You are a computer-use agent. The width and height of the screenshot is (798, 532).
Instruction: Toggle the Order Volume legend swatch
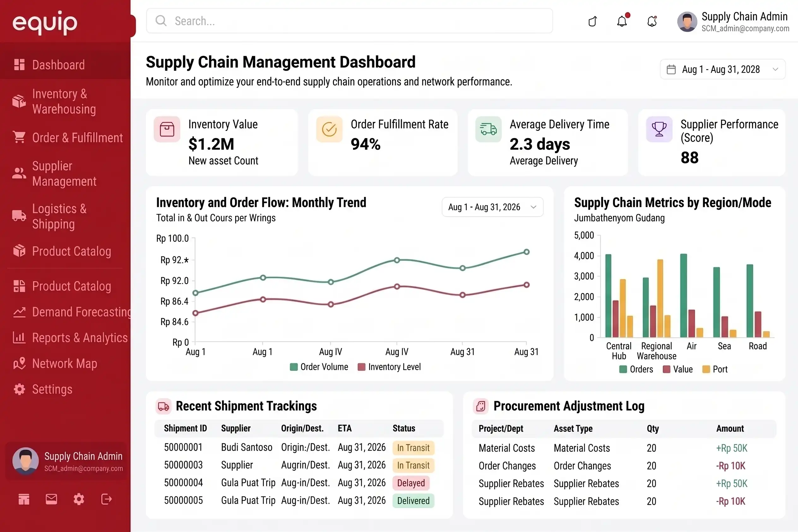tap(294, 367)
